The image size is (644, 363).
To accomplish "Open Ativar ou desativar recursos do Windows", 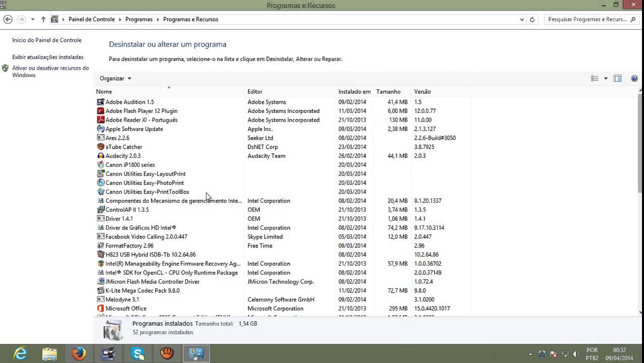I will click(x=50, y=72).
